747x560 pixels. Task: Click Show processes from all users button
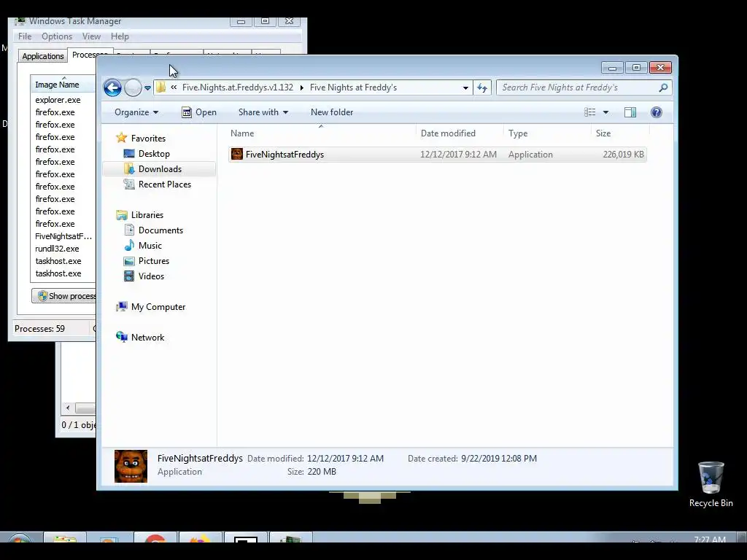[x=64, y=296]
